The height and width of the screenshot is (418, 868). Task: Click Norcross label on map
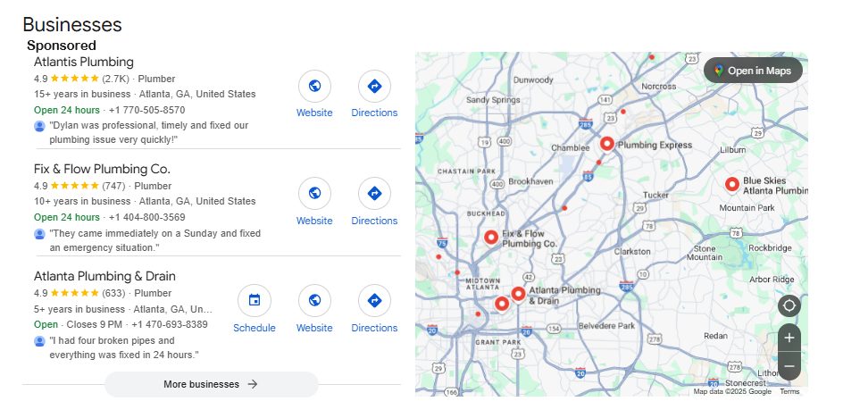(658, 87)
